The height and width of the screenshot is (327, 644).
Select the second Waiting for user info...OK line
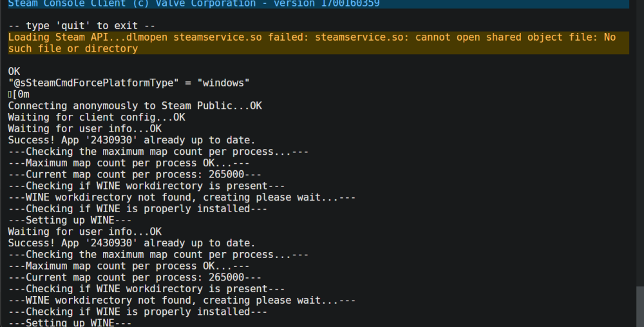(84, 232)
